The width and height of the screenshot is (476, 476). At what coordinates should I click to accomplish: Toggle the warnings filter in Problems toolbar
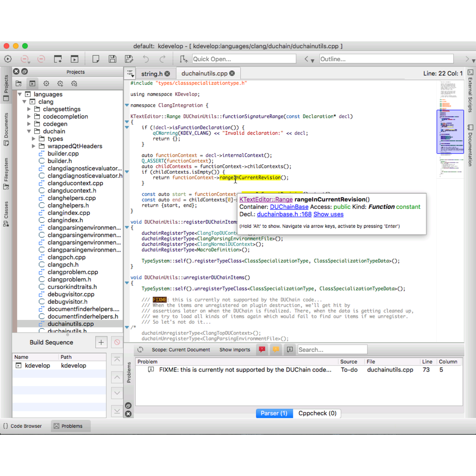click(276, 350)
